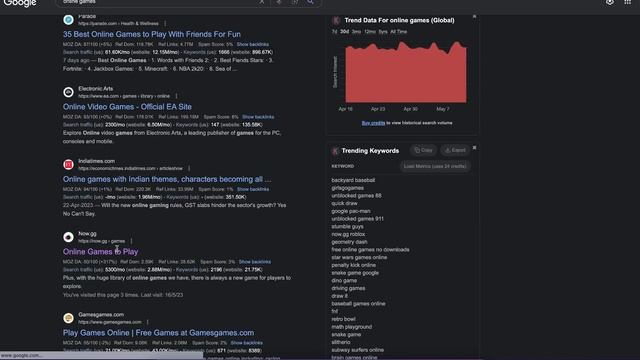
Task: Open three-dot menu for the Electronic Arts result
Action: [176, 96]
